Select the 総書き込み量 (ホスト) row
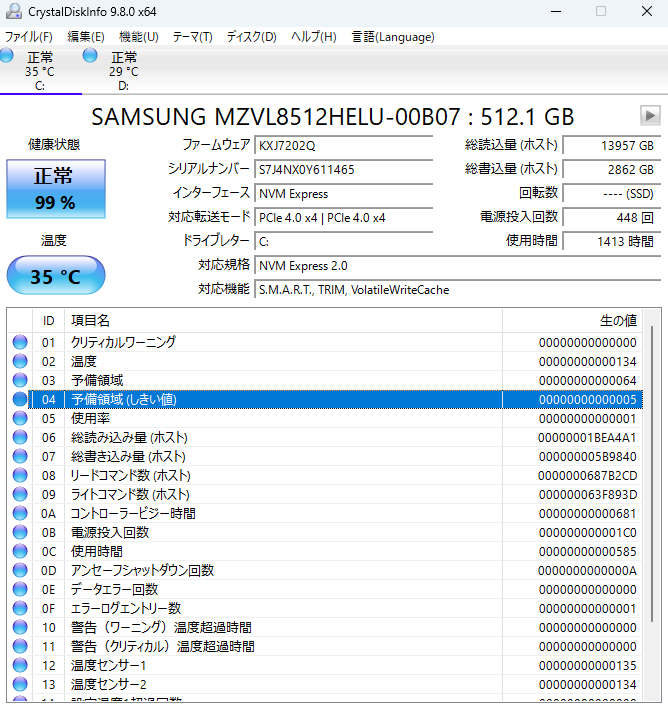Image resolution: width=668 pixels, height=707 pixels. pyautogui.click(x=325, y=456)
